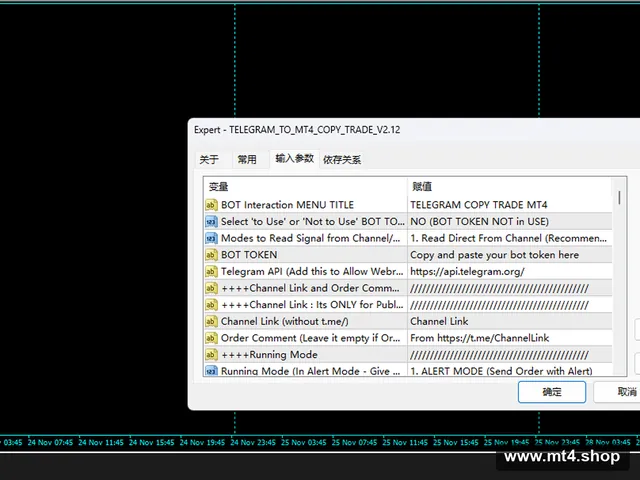The width and height of the screenshot is (640, 480).
Task: Click the 24 Nov 07:45 time axis label
Action: coord(50,442)
